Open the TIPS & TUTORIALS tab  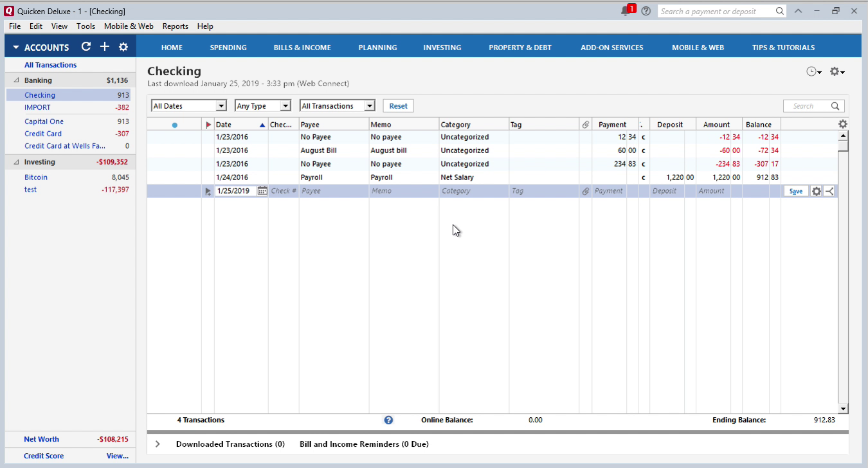pyautogui.click(x=783, y=48)
